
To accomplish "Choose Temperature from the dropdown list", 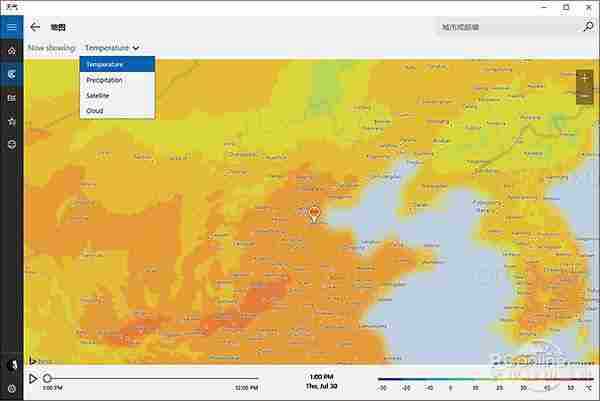I will pos(117,64).
